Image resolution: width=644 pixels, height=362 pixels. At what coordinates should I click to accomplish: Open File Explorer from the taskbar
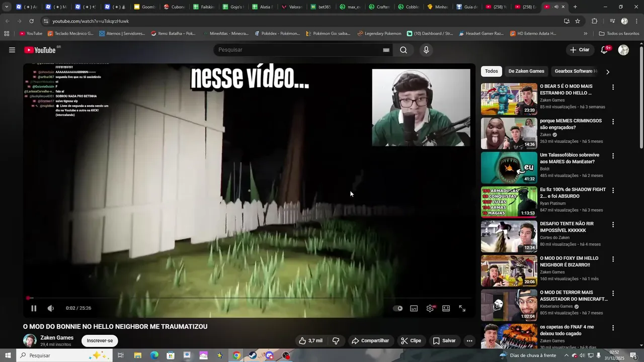tap(137, 355)
